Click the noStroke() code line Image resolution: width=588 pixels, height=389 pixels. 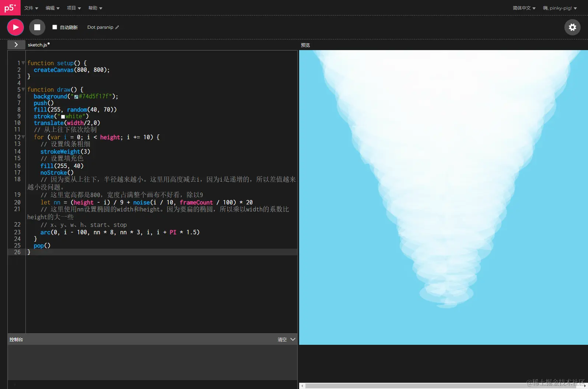[57, 173]
